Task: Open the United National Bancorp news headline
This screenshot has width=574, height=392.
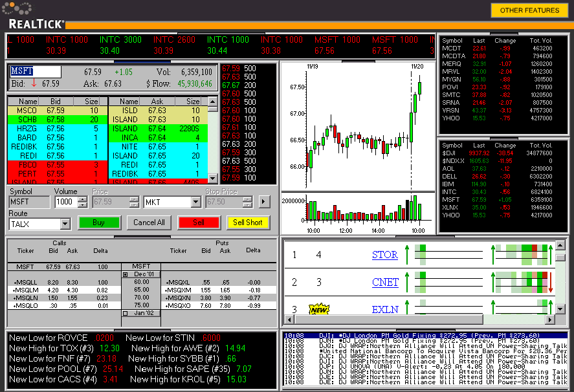Action: pos(425,351)
